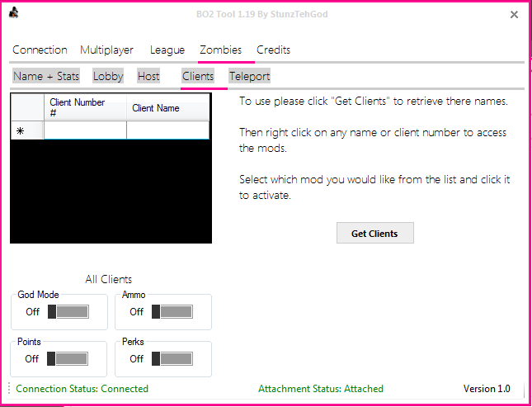
Task: Close the BO2 Tool window
Action: pos(514,15)
